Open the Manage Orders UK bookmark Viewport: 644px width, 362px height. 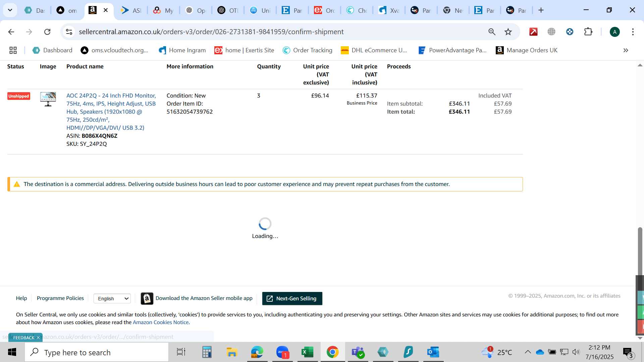[527, 50]
